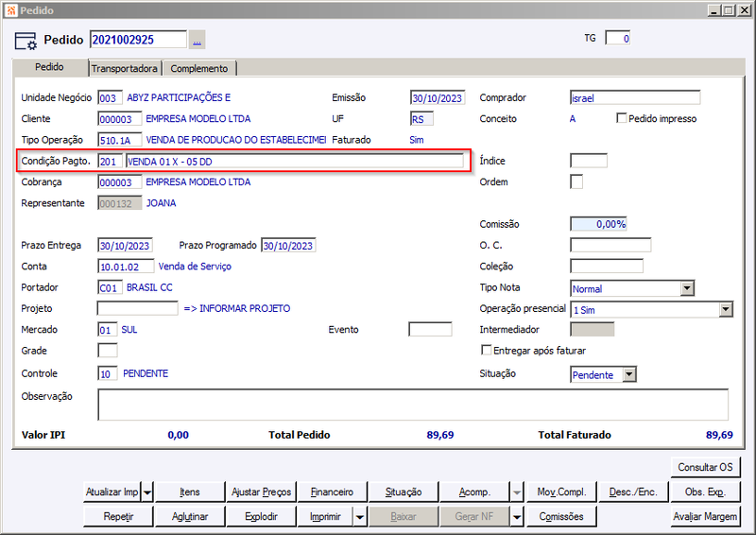Open the Imprimir options arrow
This screenshot has height=535, width=756.
click(360, 517)
